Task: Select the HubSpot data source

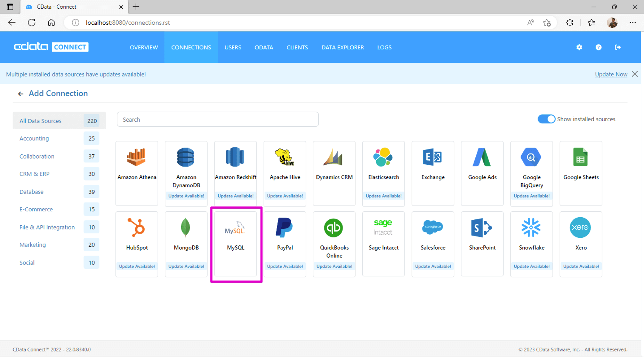Action: 137,244
